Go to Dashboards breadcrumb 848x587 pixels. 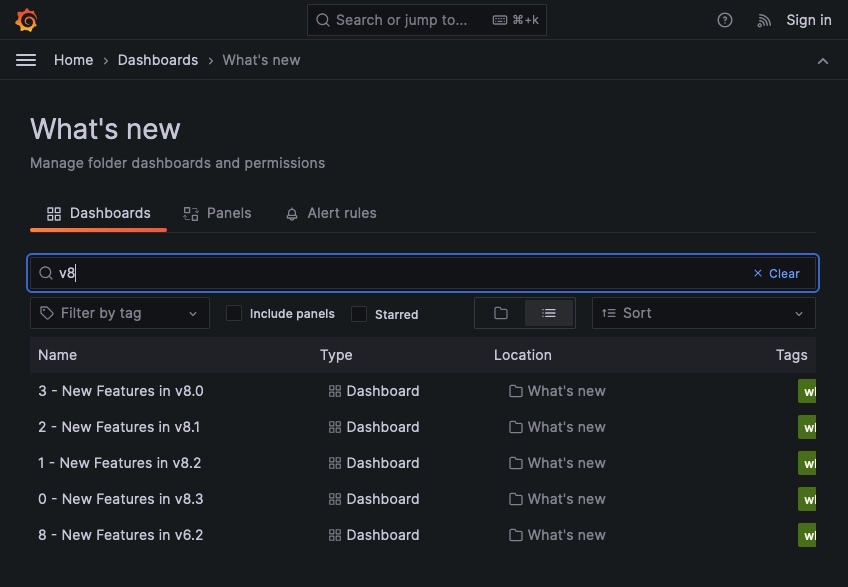click(158, 60)
